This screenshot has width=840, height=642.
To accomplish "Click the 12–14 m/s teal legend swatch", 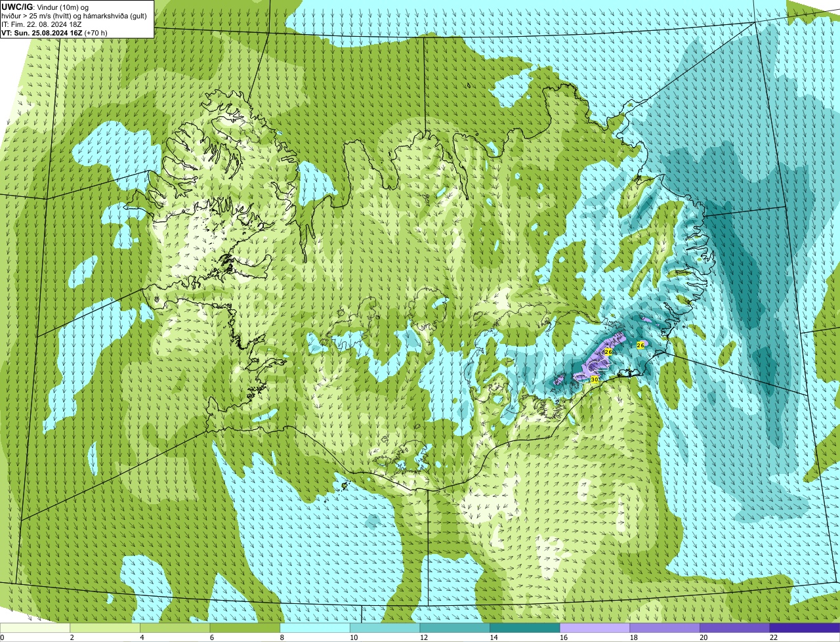I will [x=455, y=628].
